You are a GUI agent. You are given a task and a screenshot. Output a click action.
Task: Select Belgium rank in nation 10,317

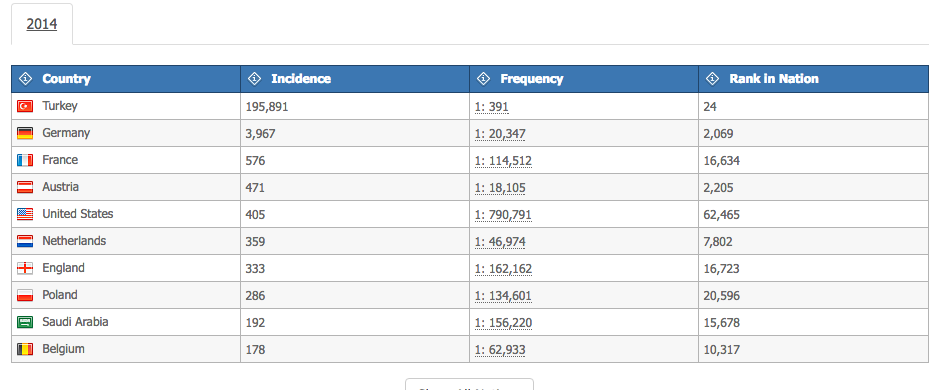(x=722, y=350)
